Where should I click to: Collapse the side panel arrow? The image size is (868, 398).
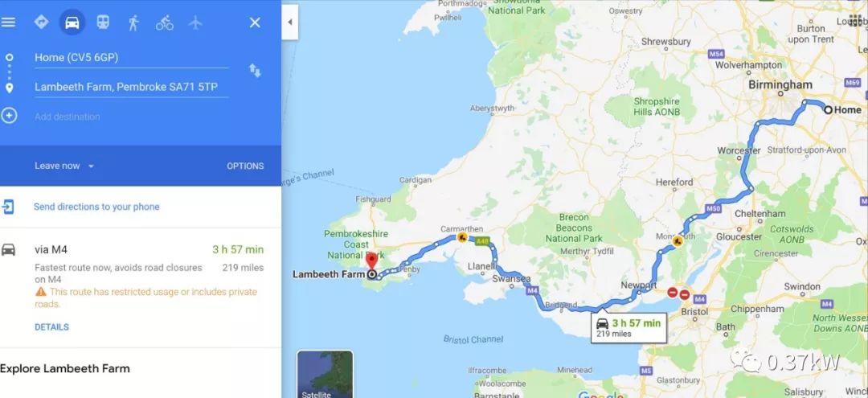(x=289, y=23)
